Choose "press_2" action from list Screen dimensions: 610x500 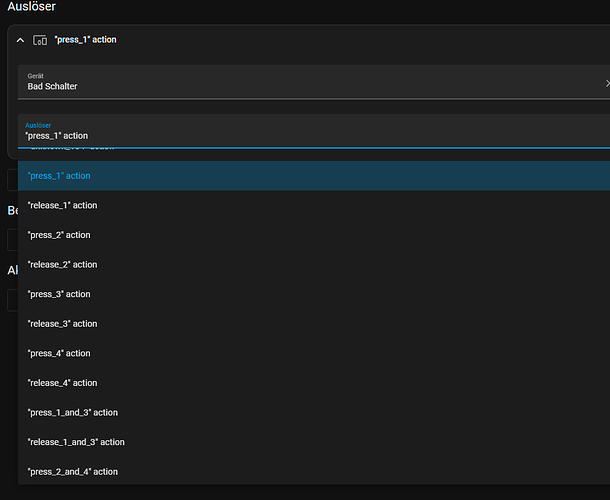pos(314,235)
